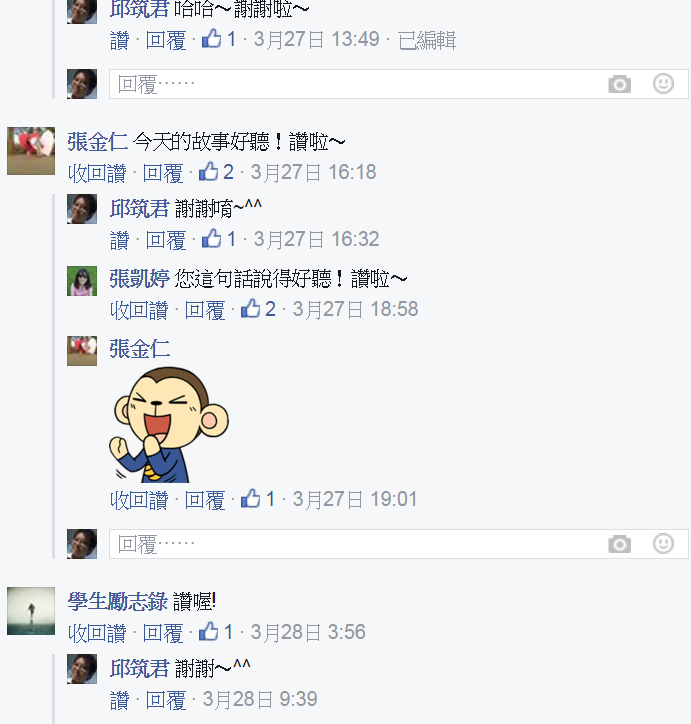Like 邱筑君's 16:32 reply with 讚
Image resolution: width=691 pixels, height=724 pixels.
[120, 240]
